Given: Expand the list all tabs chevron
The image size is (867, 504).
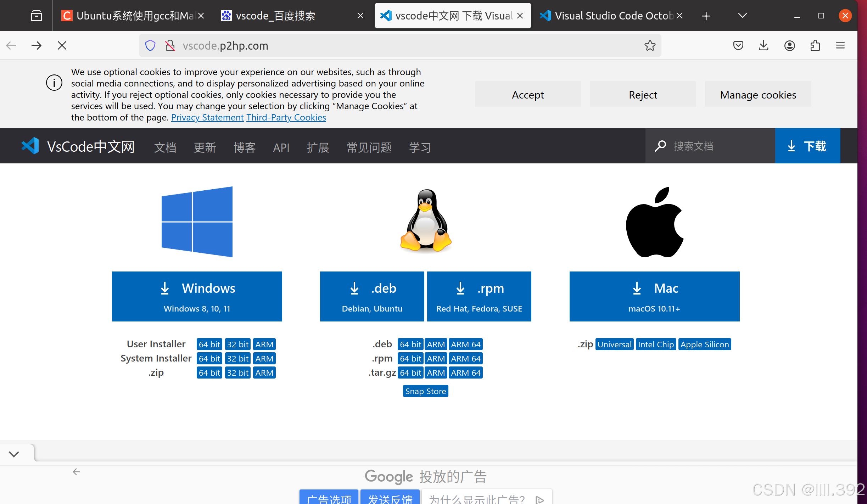Looking at the screenshot, I should click(742, 16).
